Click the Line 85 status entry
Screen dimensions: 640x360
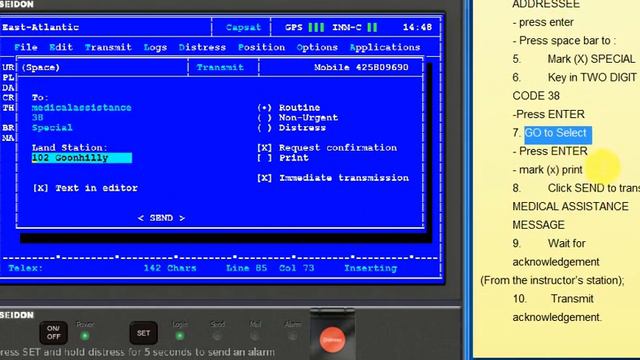pyautogui.click(x=247, y=268)
